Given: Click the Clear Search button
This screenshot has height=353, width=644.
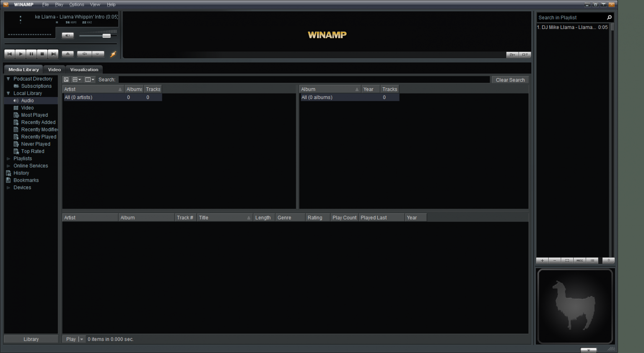Looking at the screenshot, I should 510,80.
